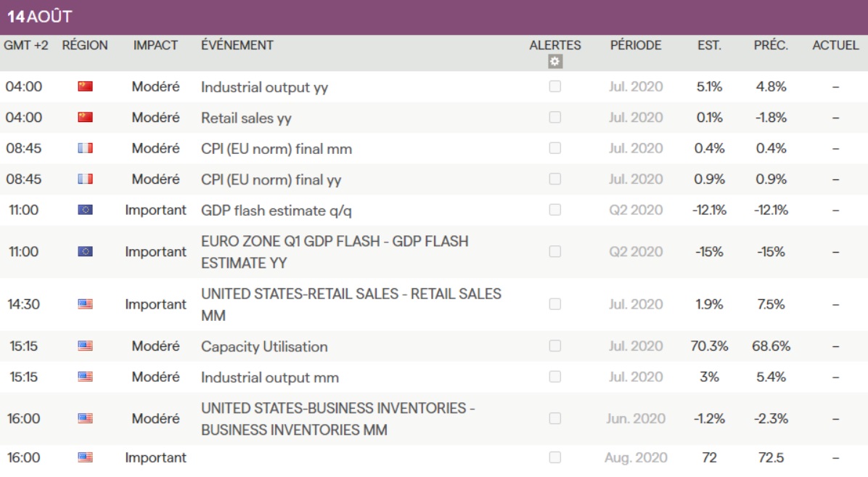The width and height of the screenshot is (868, 477).
Task: Toggle alert for US Retail Sales MM
Action: [x=555, y=305]
